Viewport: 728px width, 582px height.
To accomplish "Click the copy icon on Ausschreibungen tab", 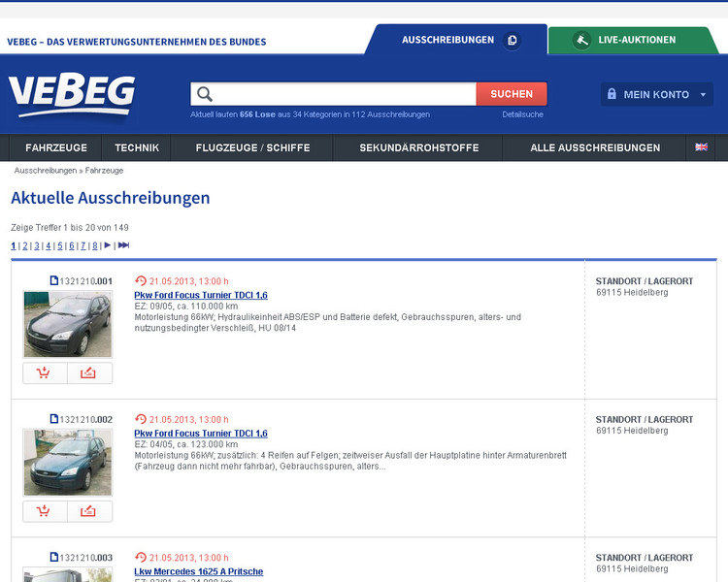I will [x=513, y=41].
